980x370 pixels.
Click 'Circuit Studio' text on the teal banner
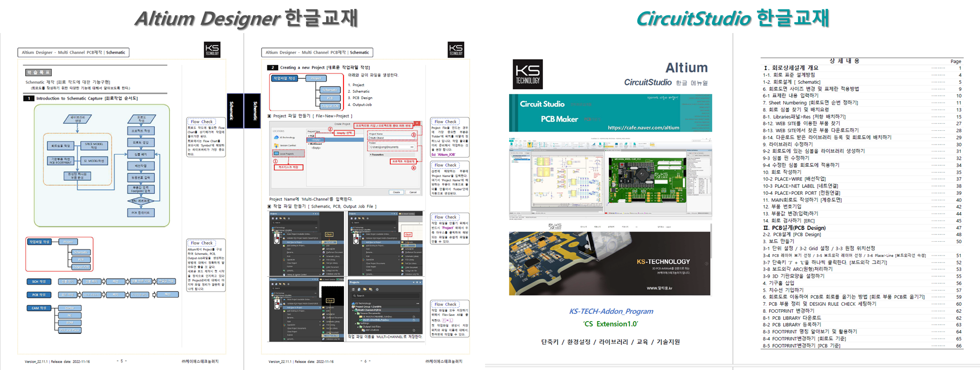tap(542, 104)
